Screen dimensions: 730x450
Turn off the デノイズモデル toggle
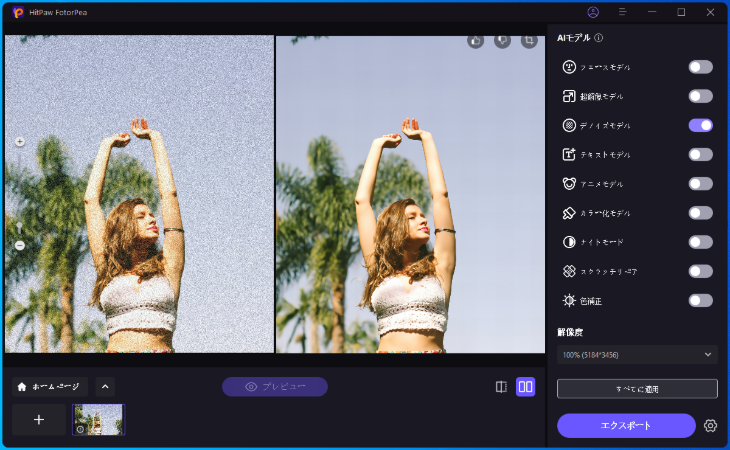click(700, 125)
